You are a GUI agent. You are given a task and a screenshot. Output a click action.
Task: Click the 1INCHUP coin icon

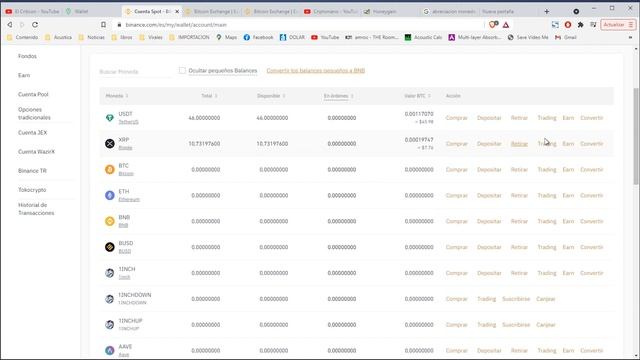[x=109, y=324]
